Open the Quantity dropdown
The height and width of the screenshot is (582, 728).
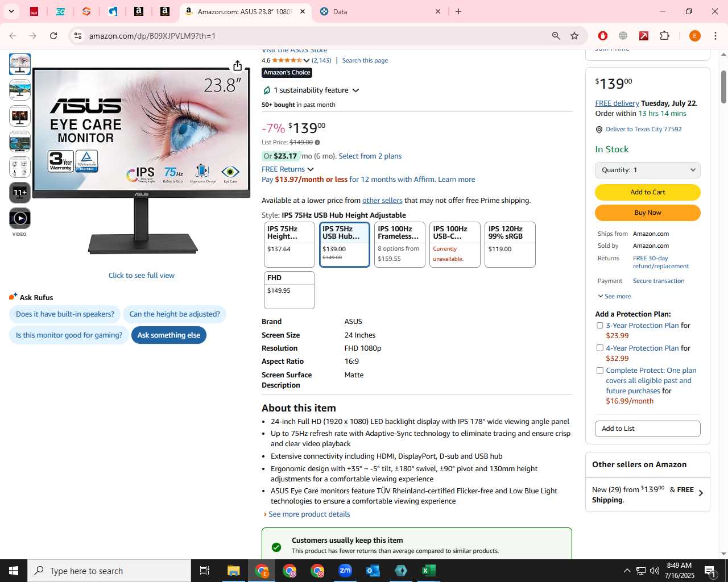pyautogui.click(x=648, y=170)
